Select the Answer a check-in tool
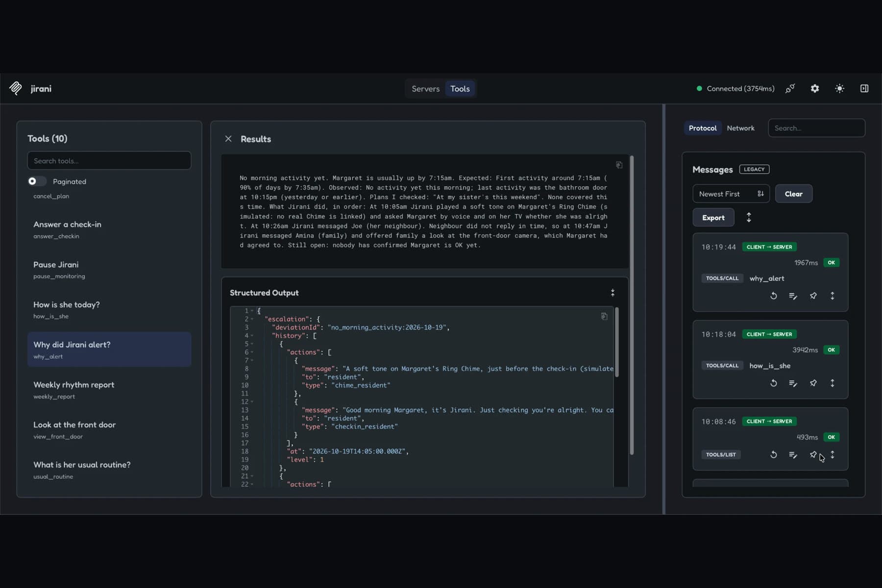The image size is (882, 588). point(109,229)
